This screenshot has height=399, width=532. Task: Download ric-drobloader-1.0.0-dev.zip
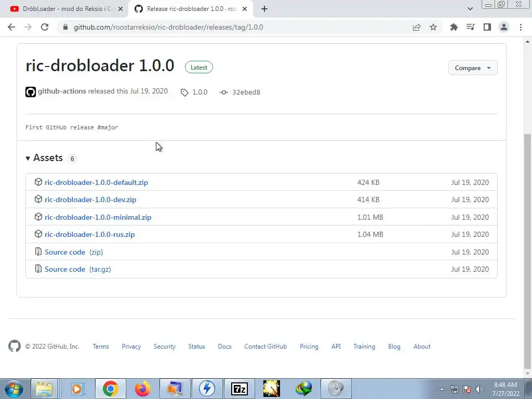[90, 200]
